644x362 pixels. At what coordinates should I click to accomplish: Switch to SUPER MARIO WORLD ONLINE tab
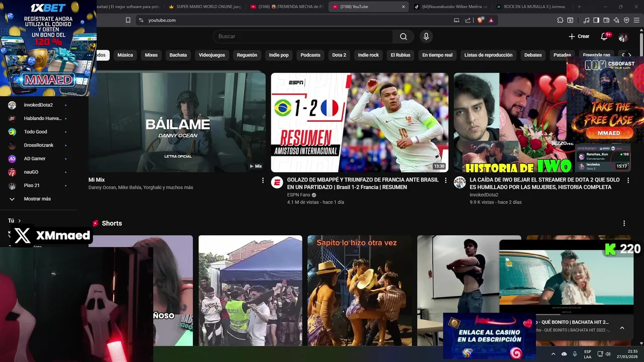(205, 7)
